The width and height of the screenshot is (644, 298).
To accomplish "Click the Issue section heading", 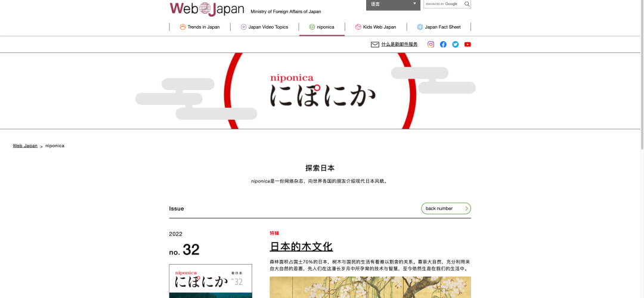I will 177,209.
